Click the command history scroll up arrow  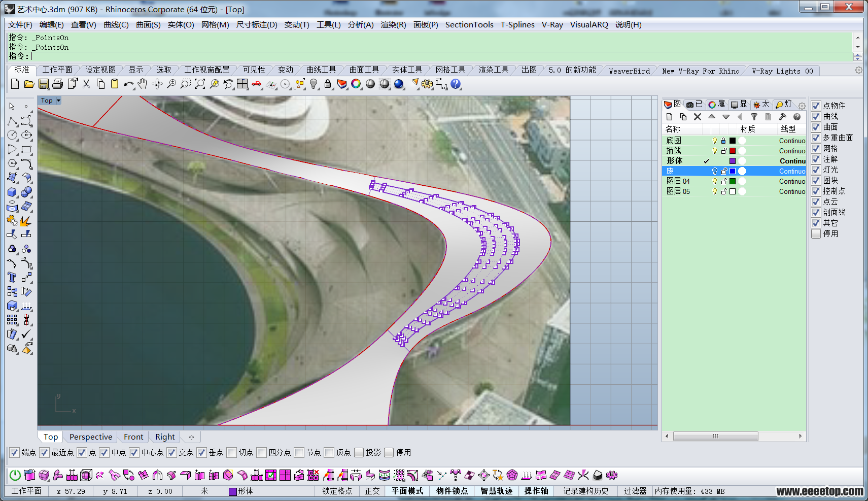click(858, 38)
